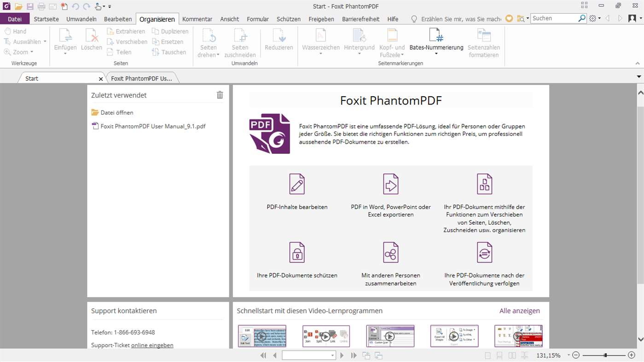Image resolution: width=644 pixels, height=362 pixels.
Task: Click the Seiten zuschneiden crop icon
Action: [240, 36]
